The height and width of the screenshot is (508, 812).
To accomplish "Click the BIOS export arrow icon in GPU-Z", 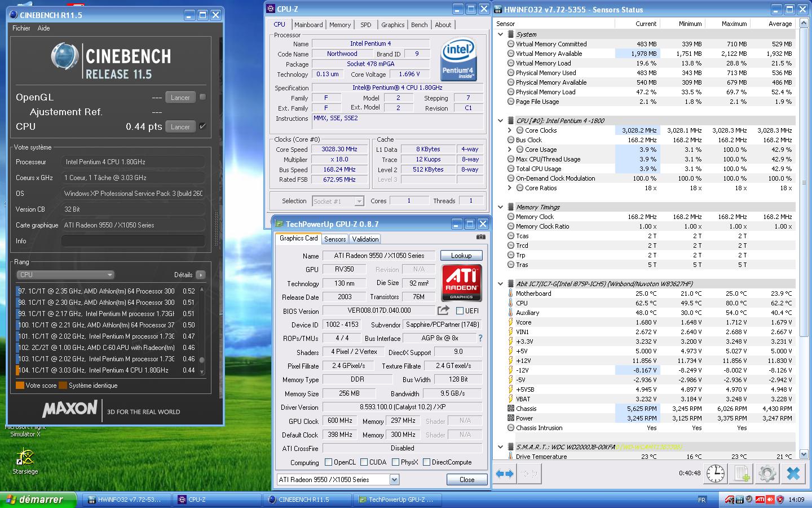I will pyautogui.click(x=444, y=310).
